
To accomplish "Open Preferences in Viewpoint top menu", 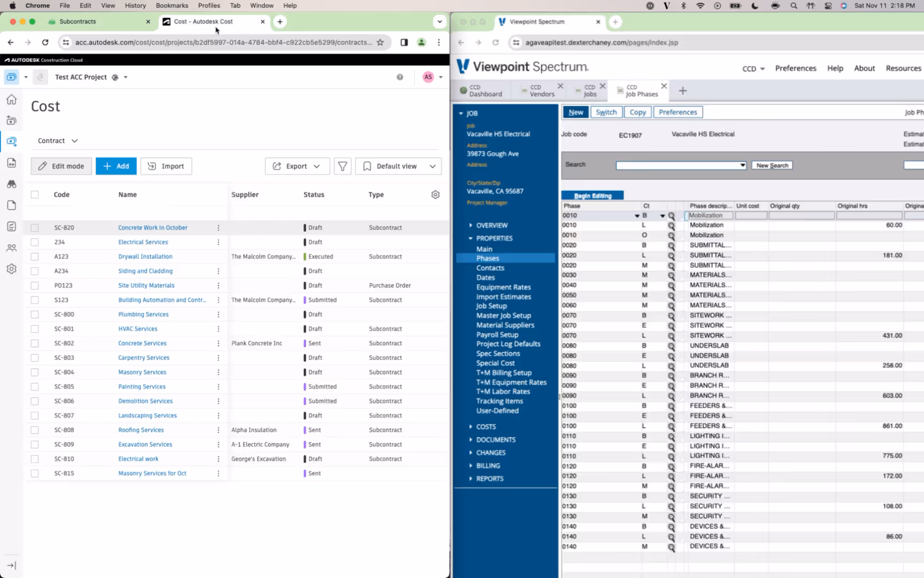I will [x=795, y=69].
